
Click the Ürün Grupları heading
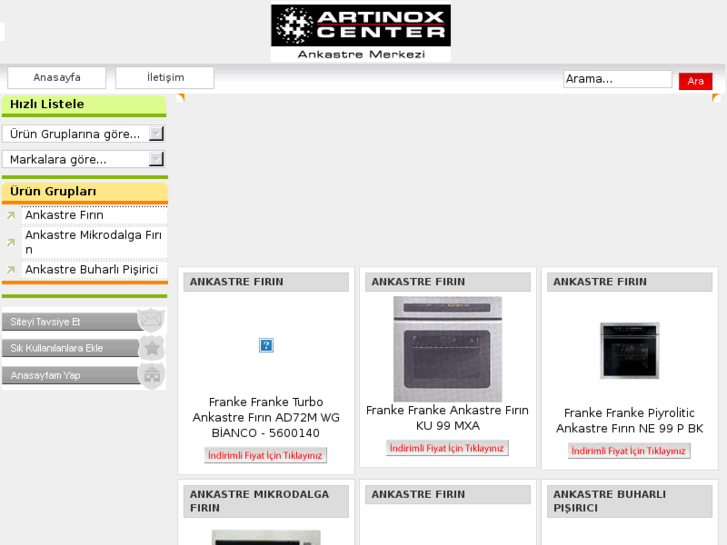[x=53, y=191]
